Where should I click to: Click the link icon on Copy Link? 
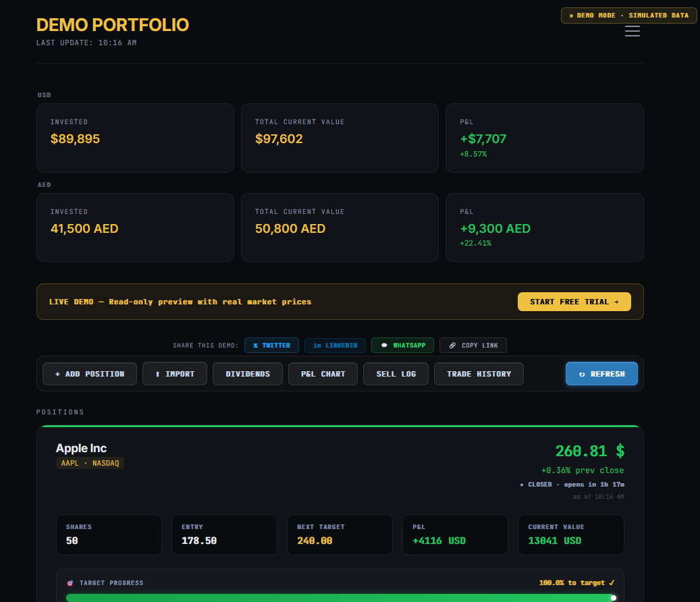[x=452, y=345]
